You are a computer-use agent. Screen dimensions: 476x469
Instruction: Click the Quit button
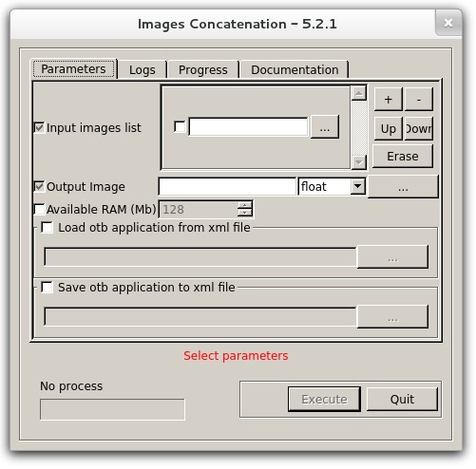402,399
